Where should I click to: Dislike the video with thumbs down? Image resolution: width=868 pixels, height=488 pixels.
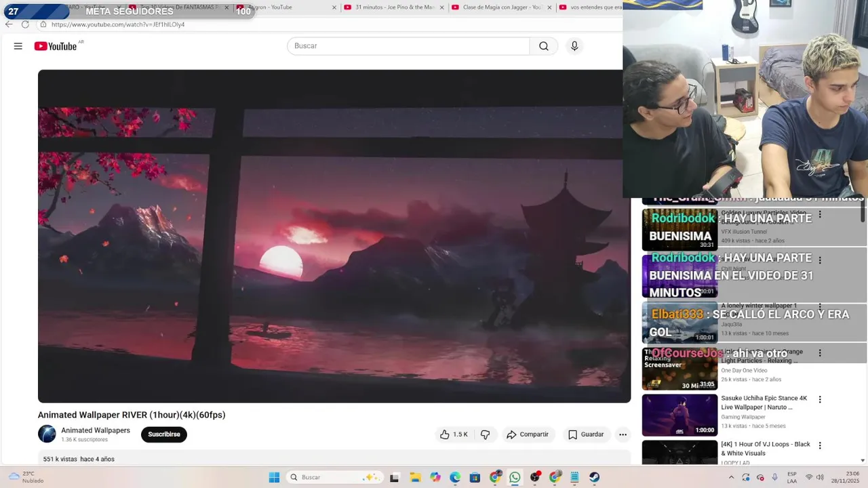(486, 434)
